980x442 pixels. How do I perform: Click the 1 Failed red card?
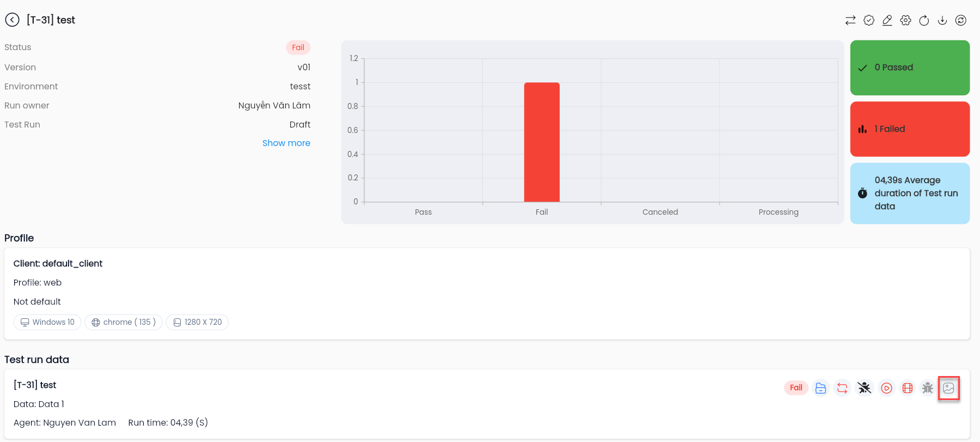[910, 129]
